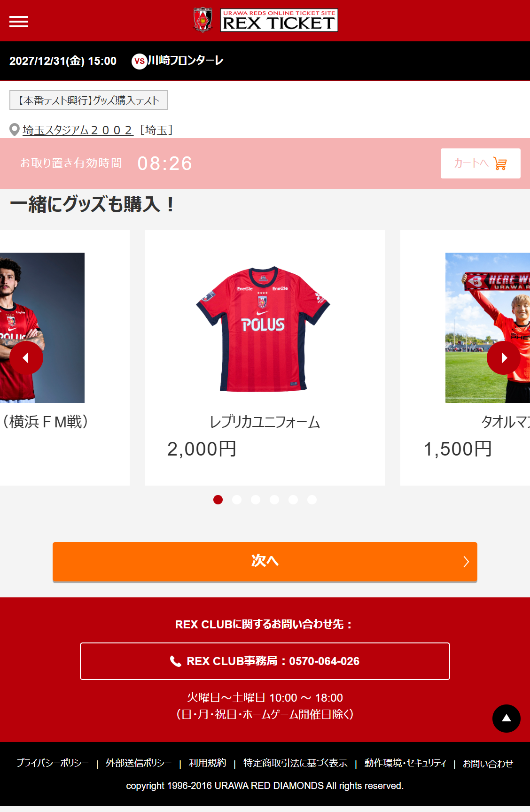Show previous goods item with left arrow
Screen dimensions: 530x812
click(26, 358)
